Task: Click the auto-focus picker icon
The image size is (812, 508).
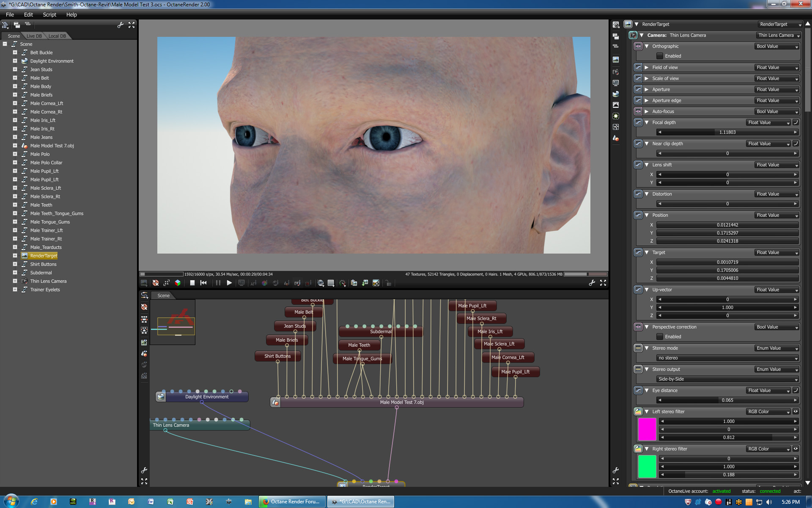Action: (253, 283)
